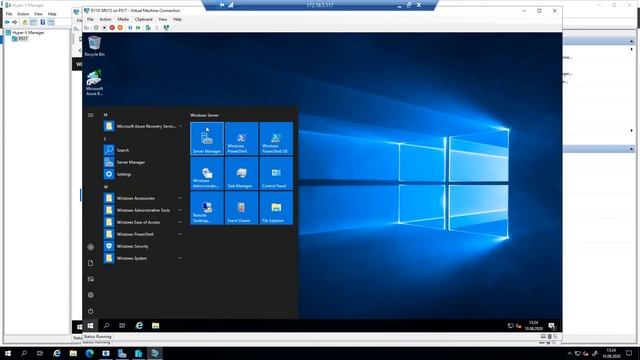The width and height of the screenshot is (640, 360).
Task: Click the Settings gear in Start rail
Action: coord(91,295)
